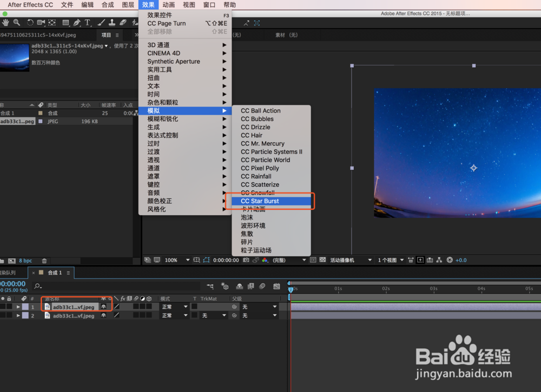Open the 100% magnification dropdown
The image size is (541, 392).
point(177,260)
